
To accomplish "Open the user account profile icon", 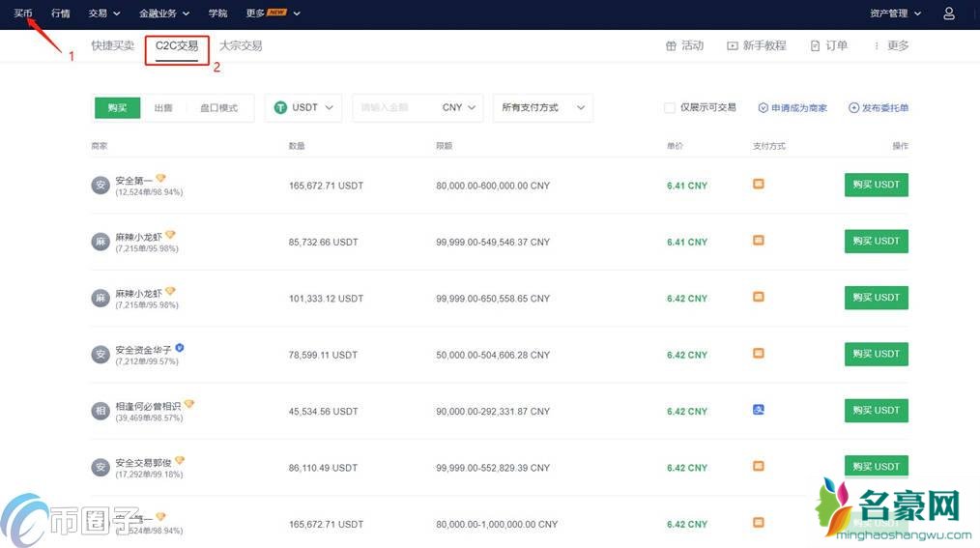I will point(948,14).
